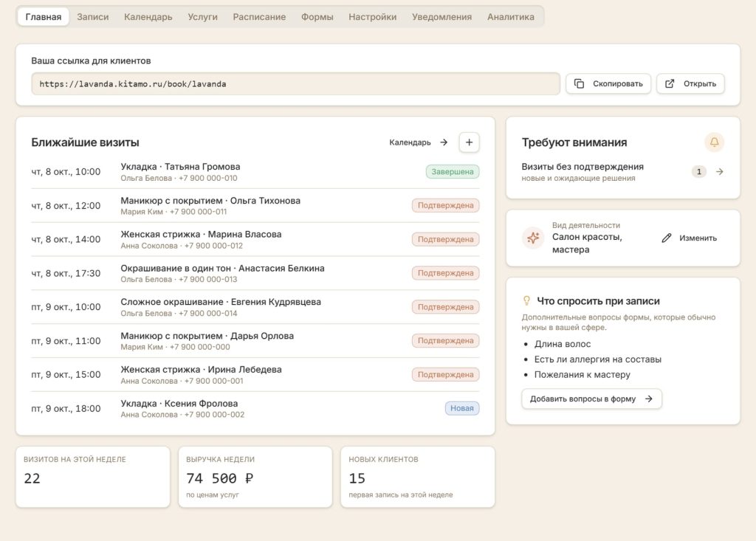Viewport: 756px width, 541px height.
Task: Click the external-link icon beside Открыть
Action: (x=670, y=84)
